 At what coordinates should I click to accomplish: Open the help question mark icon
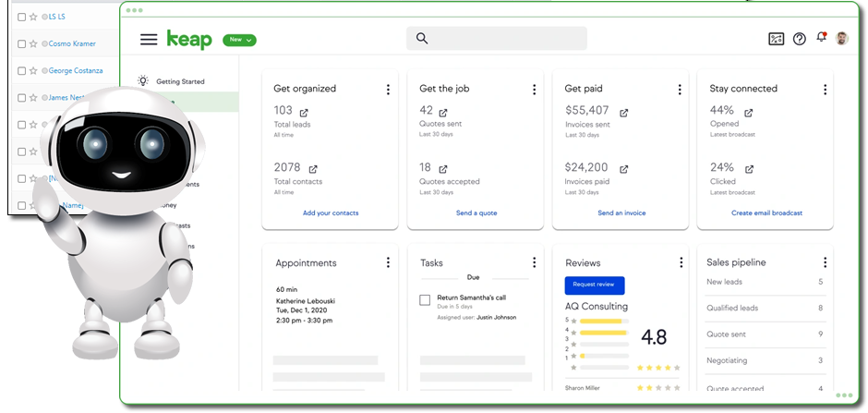coord(799,39)
